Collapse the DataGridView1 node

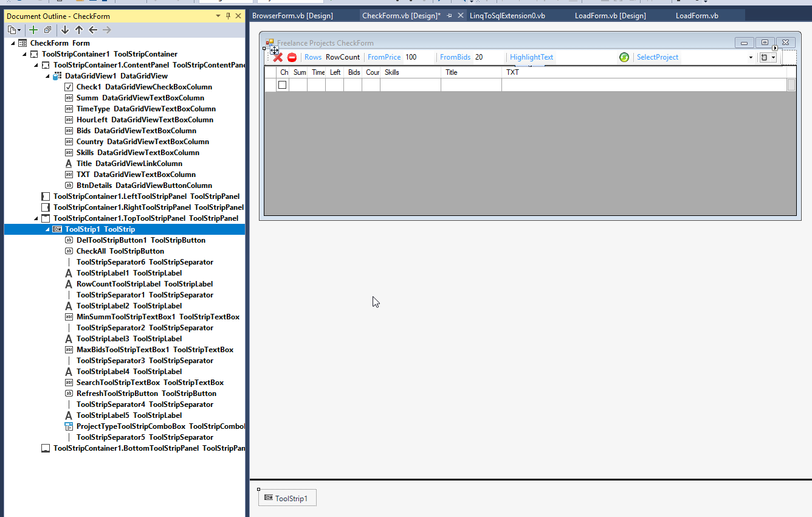click(48, 76)
